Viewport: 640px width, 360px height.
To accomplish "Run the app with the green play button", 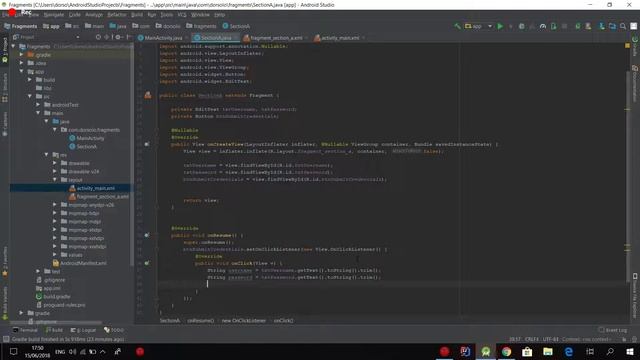I will [x=500, y=26].
